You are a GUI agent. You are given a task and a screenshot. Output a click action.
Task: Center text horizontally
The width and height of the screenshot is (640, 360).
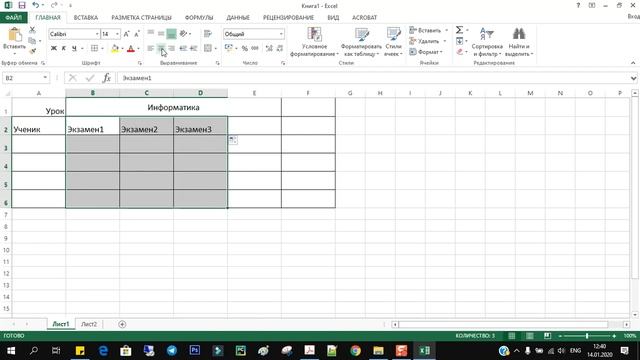(x=161, y=48)
